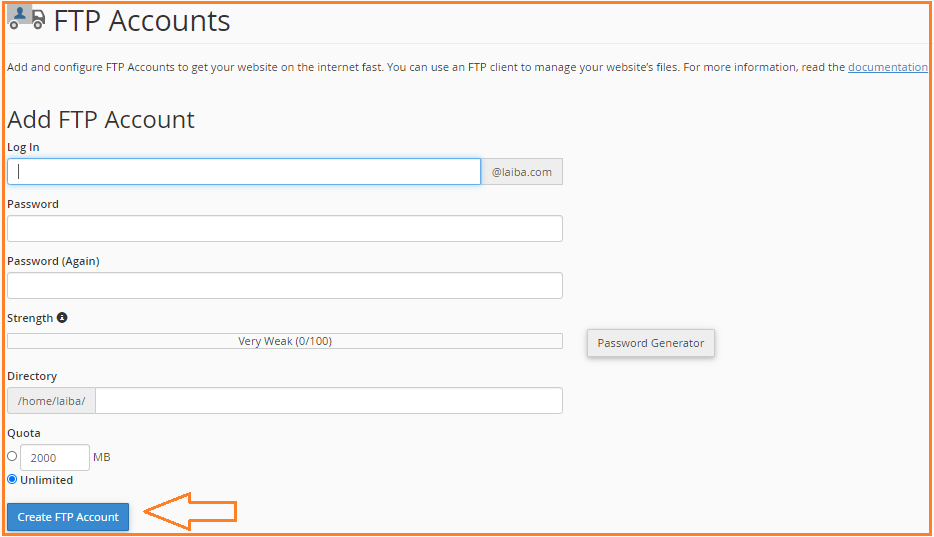Click the FTP Accounts truck icon

click(27, 18)
